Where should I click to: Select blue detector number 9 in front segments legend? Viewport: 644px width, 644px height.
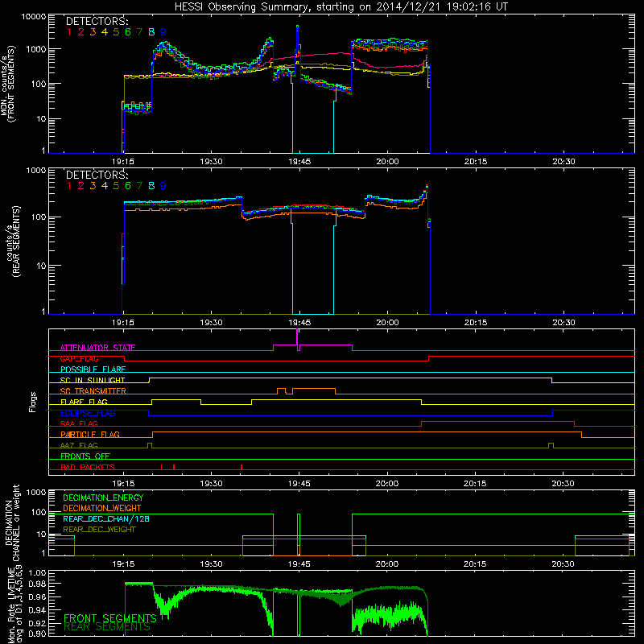coord(163,32)
